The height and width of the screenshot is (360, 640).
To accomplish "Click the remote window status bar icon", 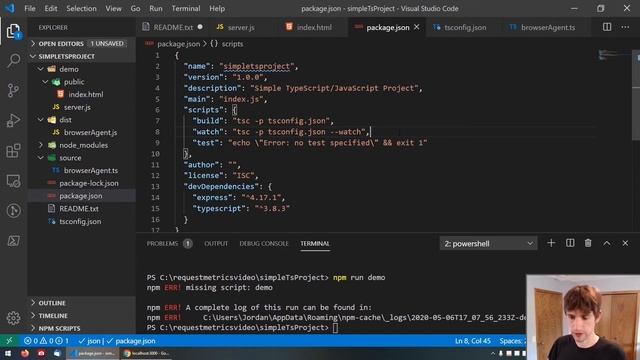I will tap(9, 340).
